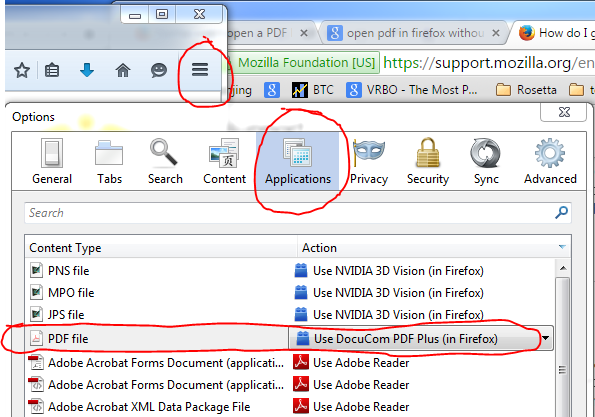Close the Options dialog
The width and height of the screenshot is (595, 417).
tap(564, 112)
